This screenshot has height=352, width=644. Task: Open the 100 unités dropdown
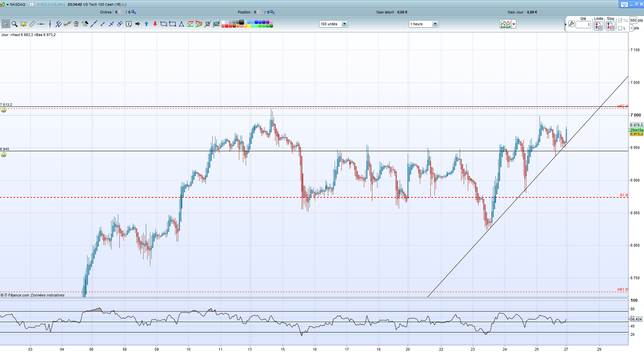(x=333, y=24)
